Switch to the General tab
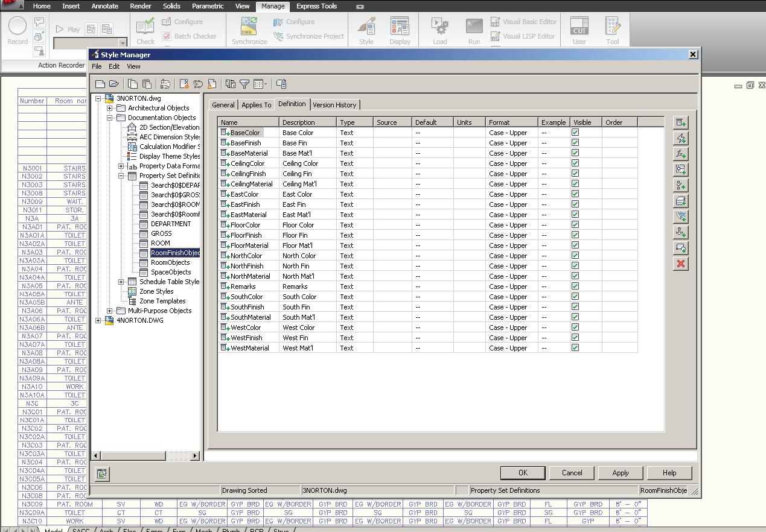766x532 pixels. point(223,105)
